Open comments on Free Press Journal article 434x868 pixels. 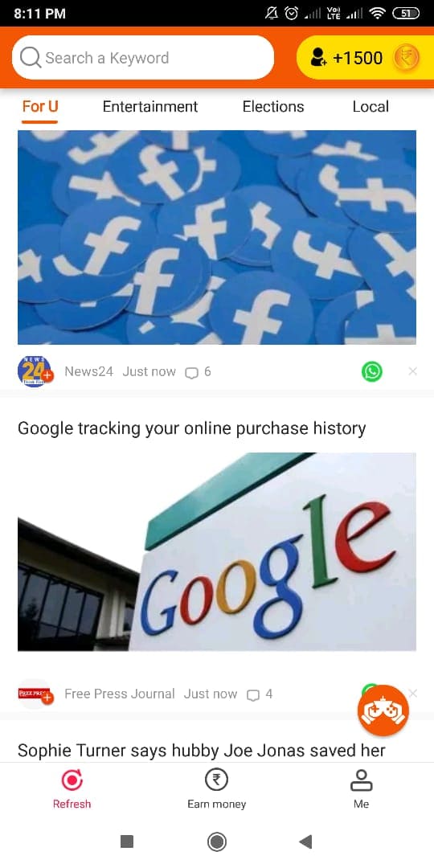coord(260,694)
